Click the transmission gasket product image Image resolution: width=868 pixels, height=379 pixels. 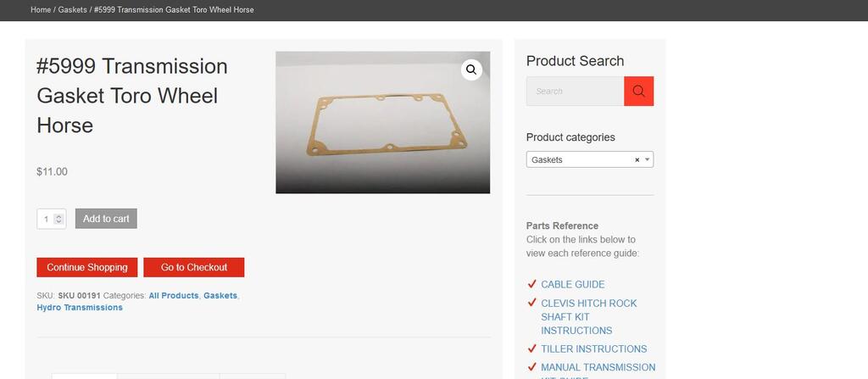click(x=382, y=122)
